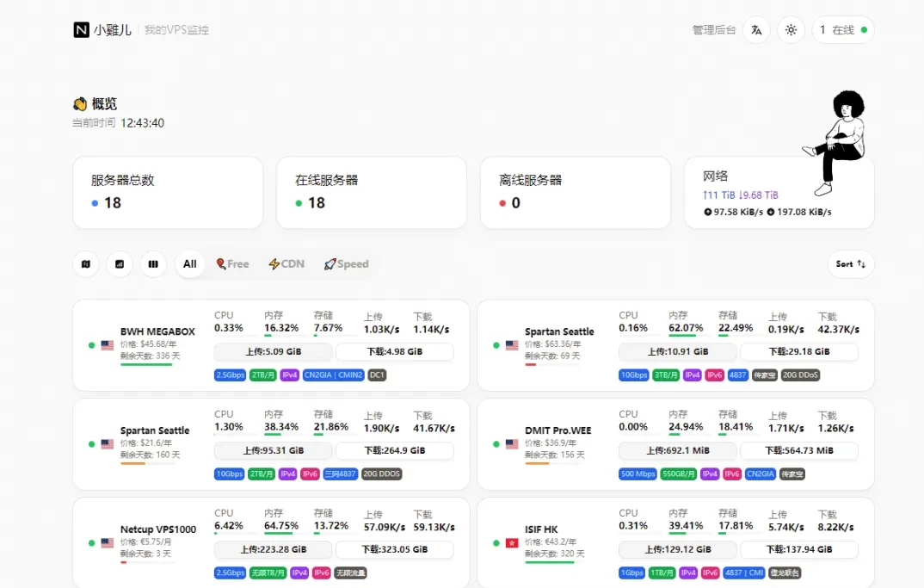Image resolution: width=924 pixels, height=588 pixels.
Task: Switch to inline column layout icon
Action: pyautogui.click(x=153, y=264)
